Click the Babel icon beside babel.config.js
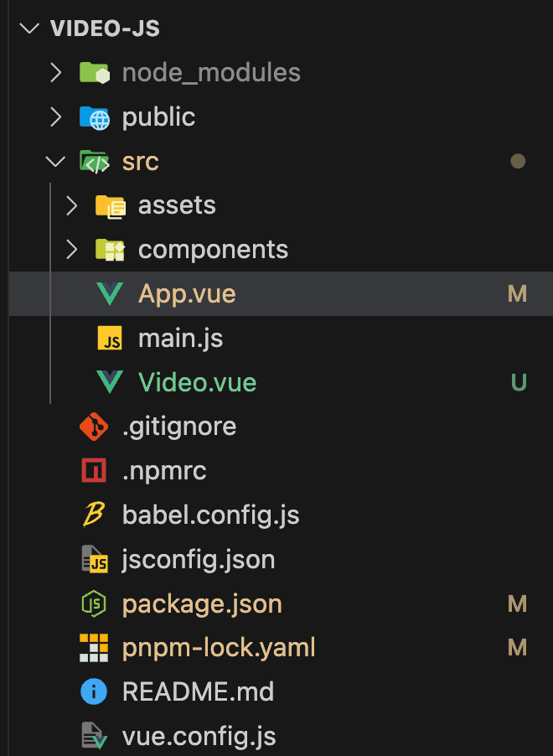 [x=94, y=515]
